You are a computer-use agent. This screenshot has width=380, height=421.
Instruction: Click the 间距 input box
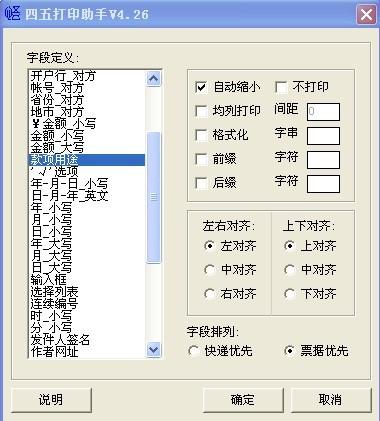click(x=323, y=112)
